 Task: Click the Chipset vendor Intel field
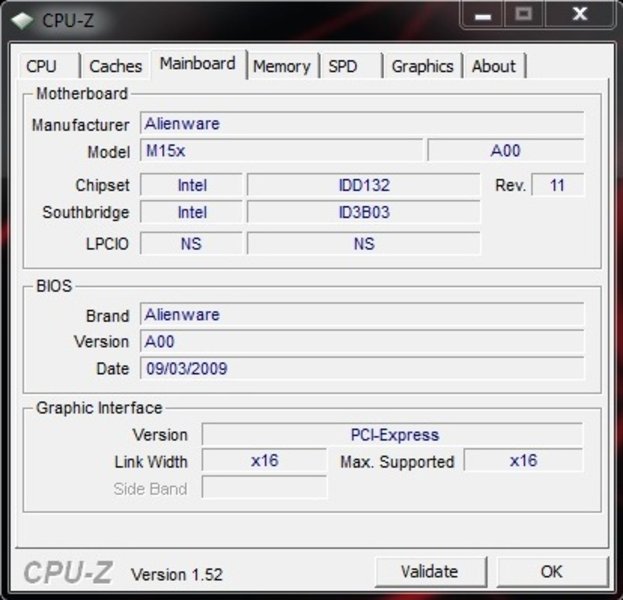click(x=192, y=185)
